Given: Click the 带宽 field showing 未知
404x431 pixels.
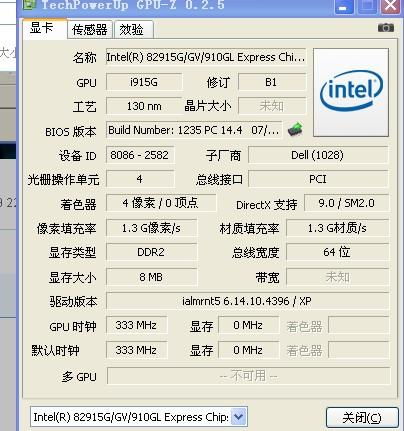Looking at the screenshot, I should (338, 277).
